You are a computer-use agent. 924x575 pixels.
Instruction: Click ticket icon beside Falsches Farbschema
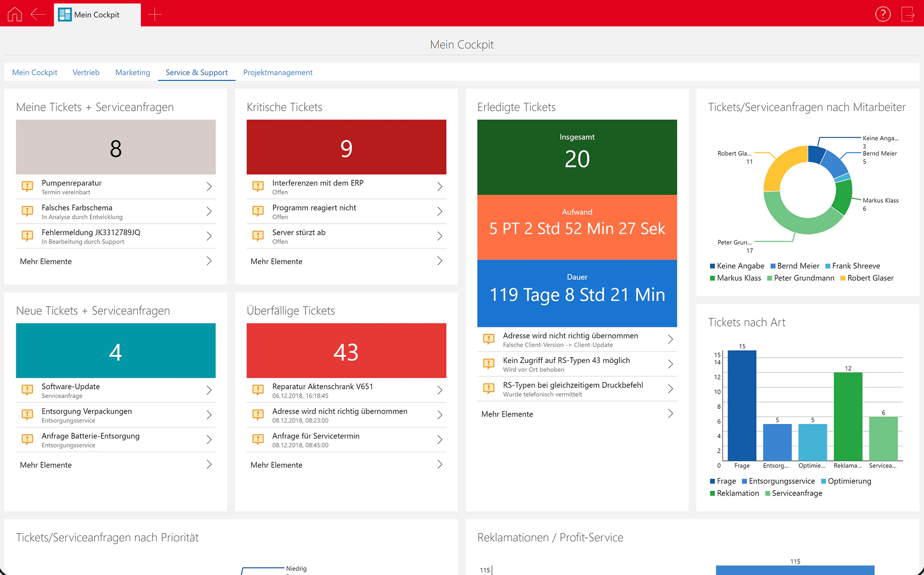coord(28,211)
